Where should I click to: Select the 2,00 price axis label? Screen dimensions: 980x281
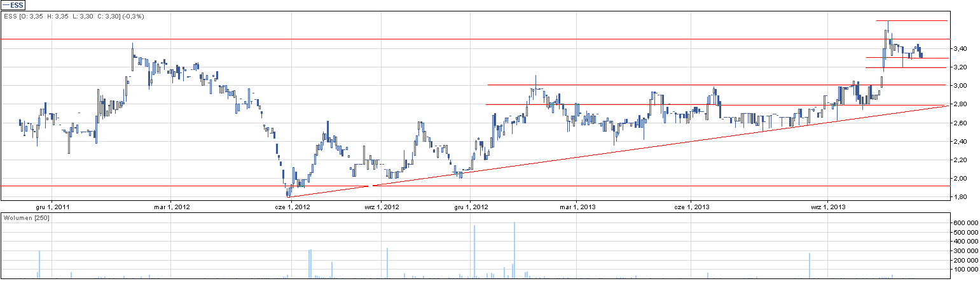959,179
